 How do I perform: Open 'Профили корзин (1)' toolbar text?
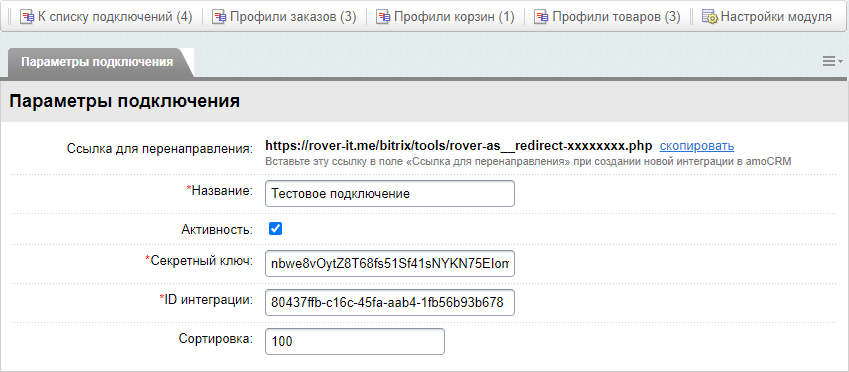click(x=454, y=17)
